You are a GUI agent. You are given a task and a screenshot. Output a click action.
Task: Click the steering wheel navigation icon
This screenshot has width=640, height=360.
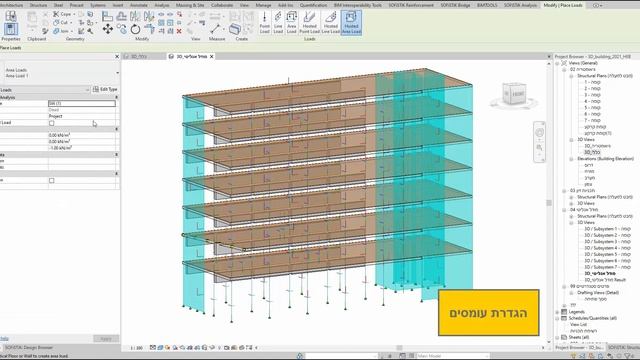(539, 132)
